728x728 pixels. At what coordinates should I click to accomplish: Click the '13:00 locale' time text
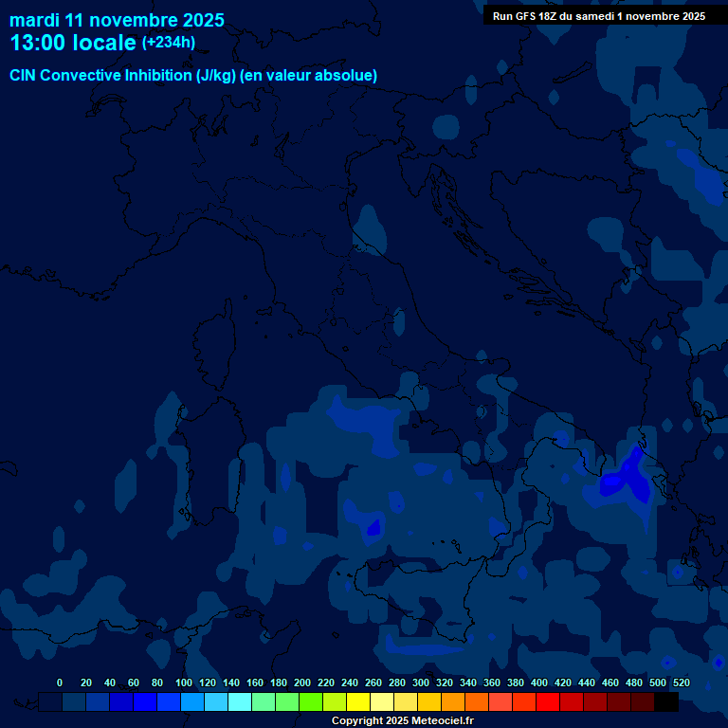tap(72, 43)
